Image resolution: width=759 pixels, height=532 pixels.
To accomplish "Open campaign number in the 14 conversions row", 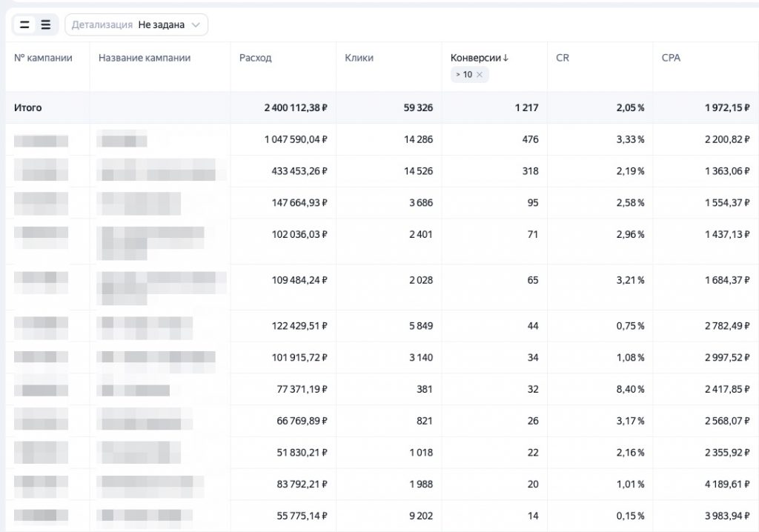I will [42, 515].
